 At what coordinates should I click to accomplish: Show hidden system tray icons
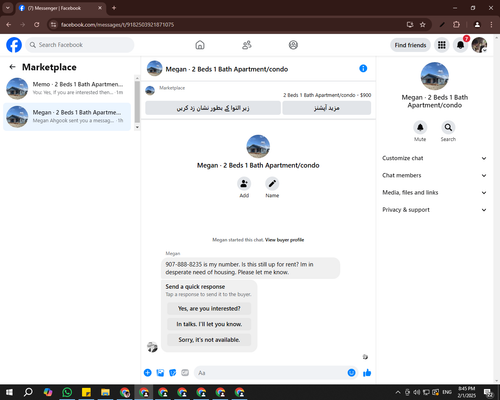click(x=398, y=392)
